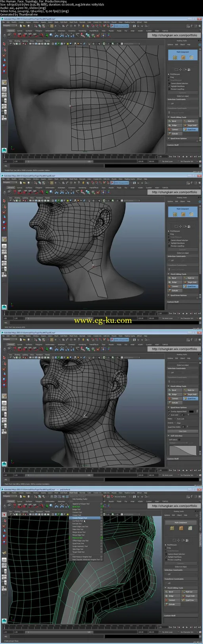This screenshot has width=203, height=644.
Task: Pick first Multi-Component mode icon in the top frame
Action: click(x=175, y=58)
